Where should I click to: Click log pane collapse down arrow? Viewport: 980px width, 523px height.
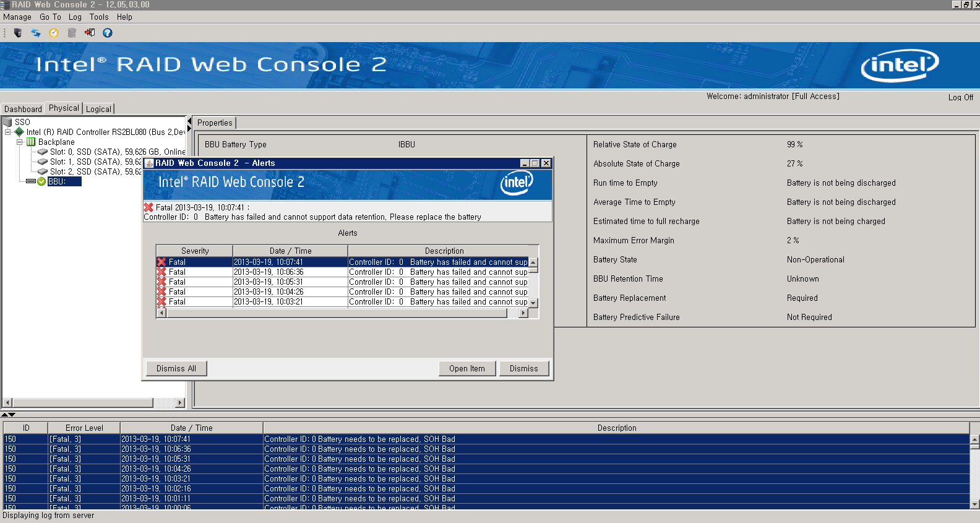tap(12, 415)
